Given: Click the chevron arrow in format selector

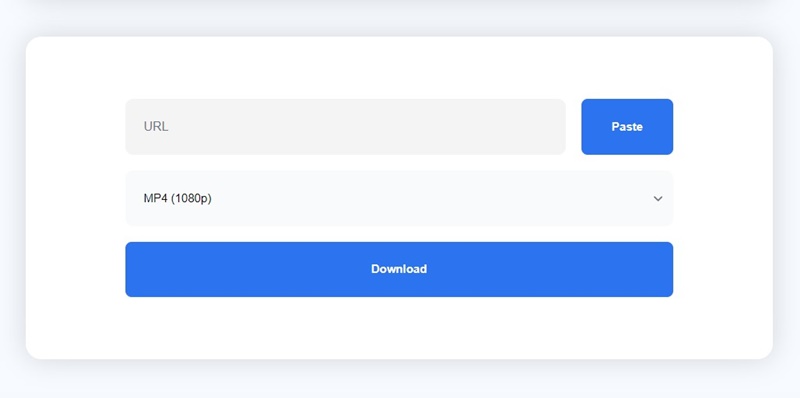Looking at the screenshot, I should tap(658, 198).
